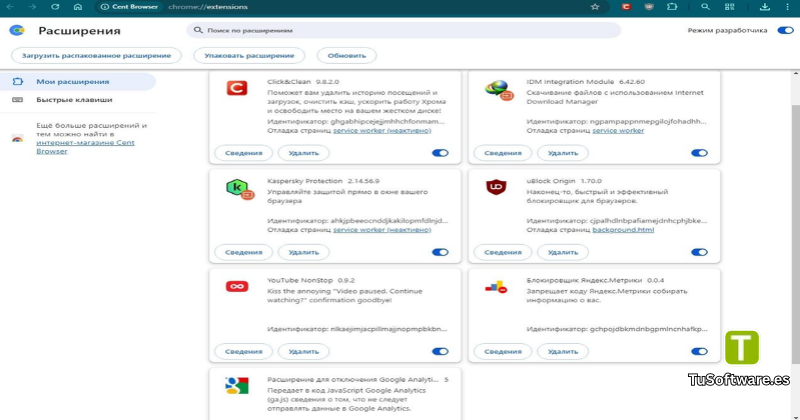The height and width of the screenshot is (420, 800).
Task: Open the toolbar grid icon next to search
Action: pos(730,7)
